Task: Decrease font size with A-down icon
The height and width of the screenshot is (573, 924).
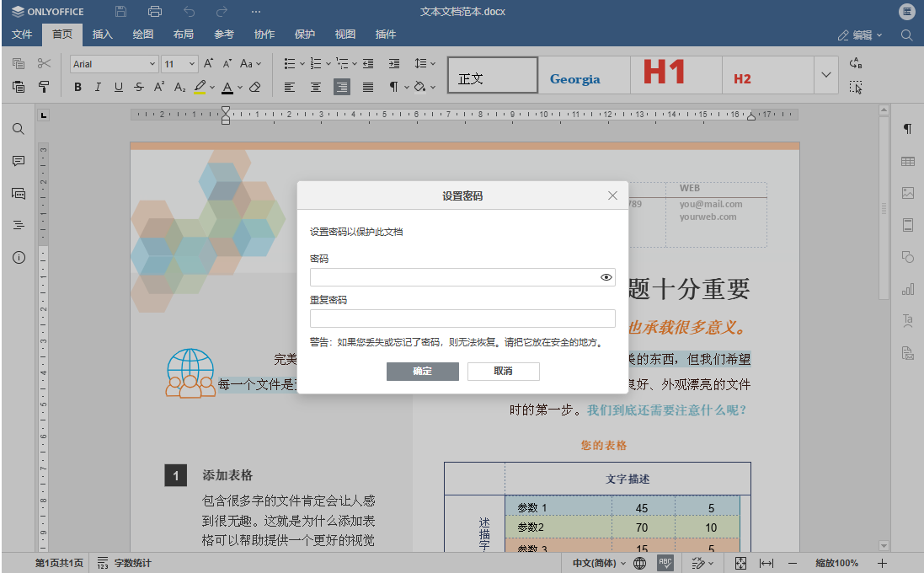Action: [x=227, y=63]
